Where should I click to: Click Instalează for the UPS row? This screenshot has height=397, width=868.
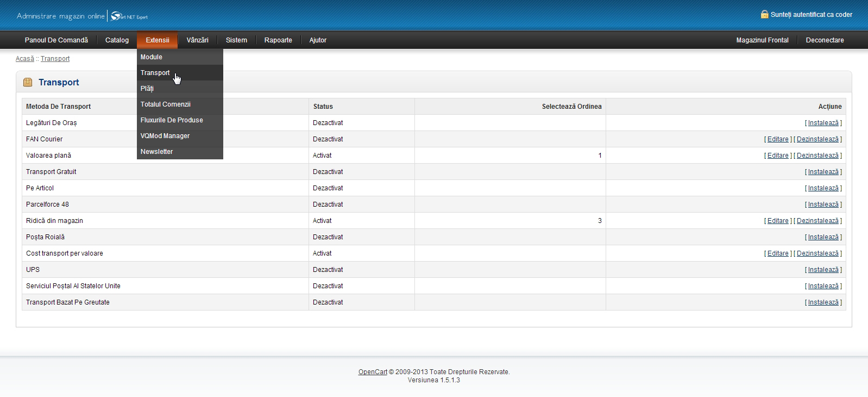823,270
